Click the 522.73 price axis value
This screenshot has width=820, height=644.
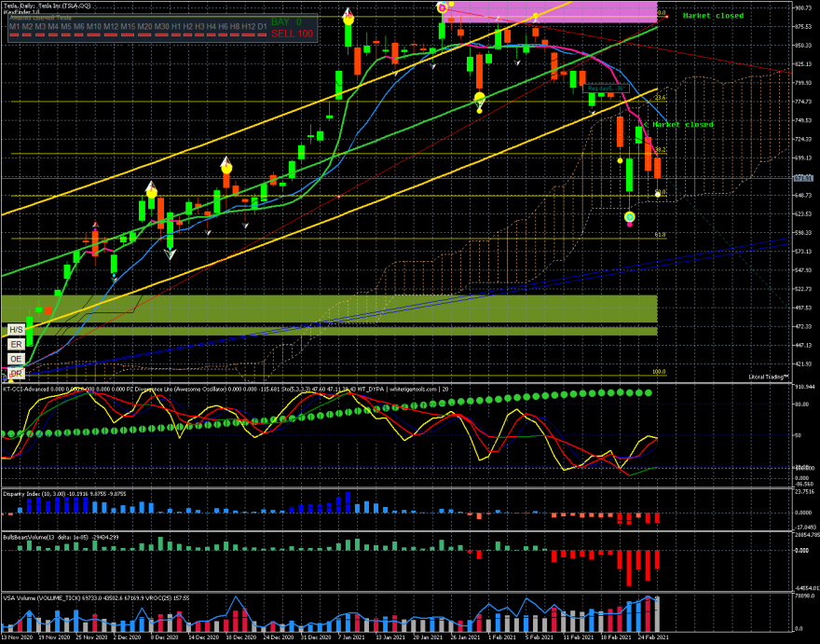tap(802, 289)
